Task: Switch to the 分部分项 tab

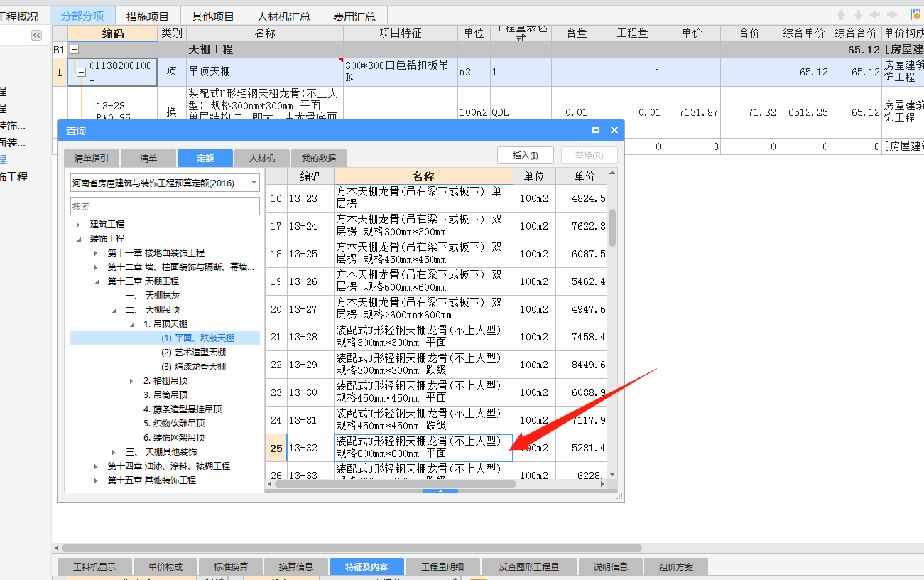Action: pyautogui.click(x=82, y=16)
